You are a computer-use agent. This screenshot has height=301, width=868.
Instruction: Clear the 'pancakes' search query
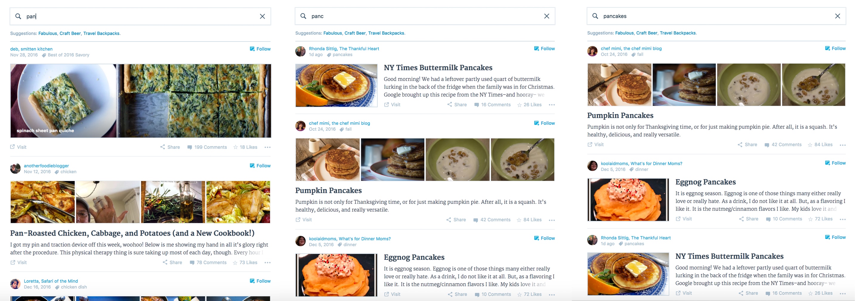pos(837,16)
